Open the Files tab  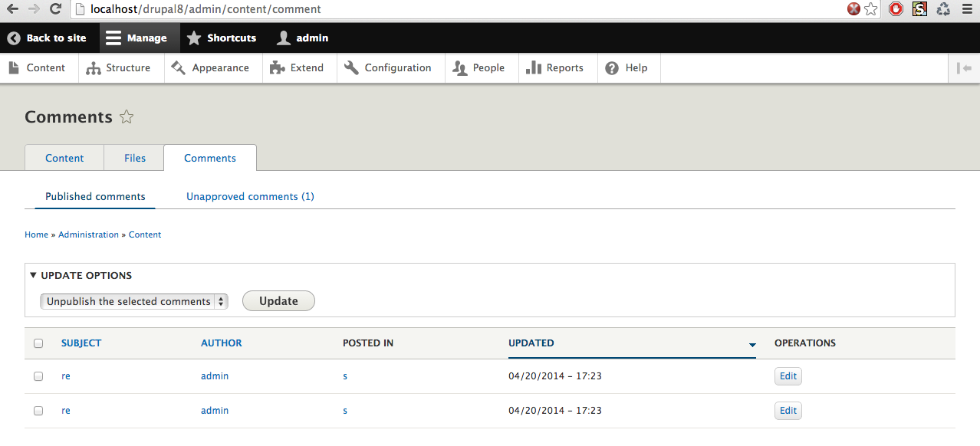tap(133, 158)
